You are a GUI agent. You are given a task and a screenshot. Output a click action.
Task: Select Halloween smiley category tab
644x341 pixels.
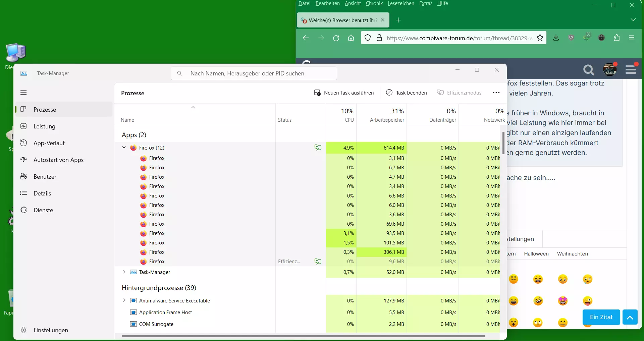(536, 254)
